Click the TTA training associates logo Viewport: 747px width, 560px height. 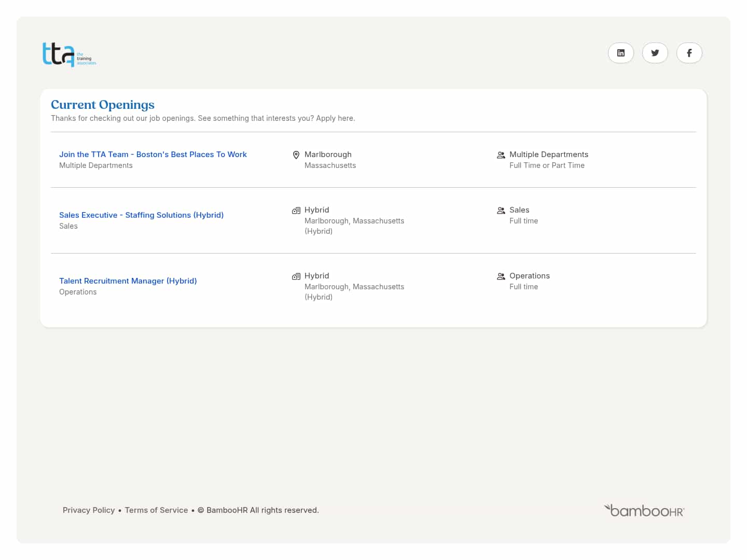pyautogui.click(x=70, y=54)
